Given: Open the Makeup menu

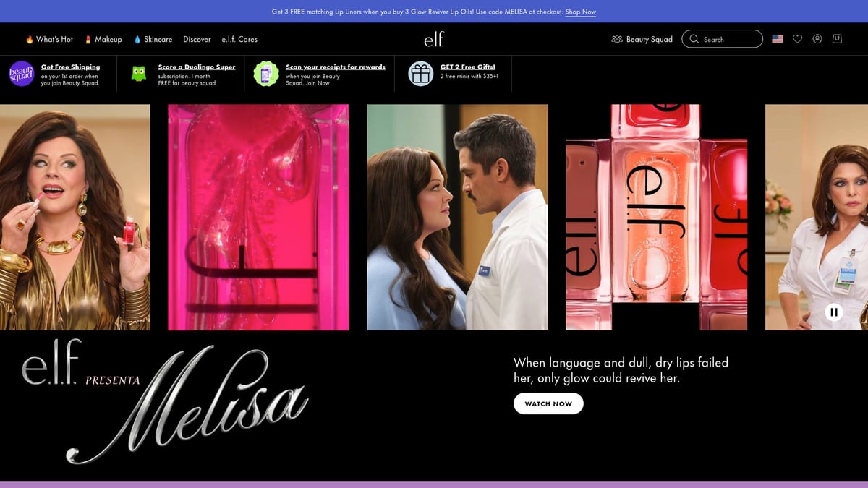Looking at the screenshot, I should pos(103,39).
